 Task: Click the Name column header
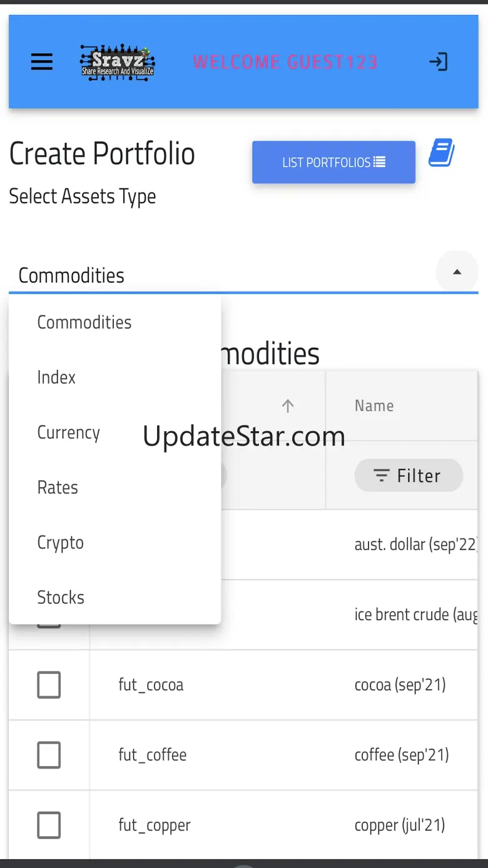tap(374, 406)
